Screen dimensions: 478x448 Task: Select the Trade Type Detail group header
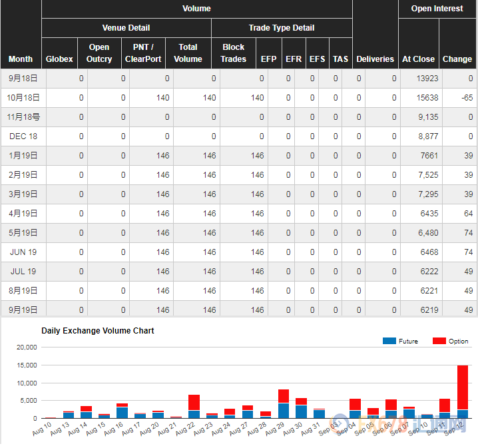[x=282, y=28]
